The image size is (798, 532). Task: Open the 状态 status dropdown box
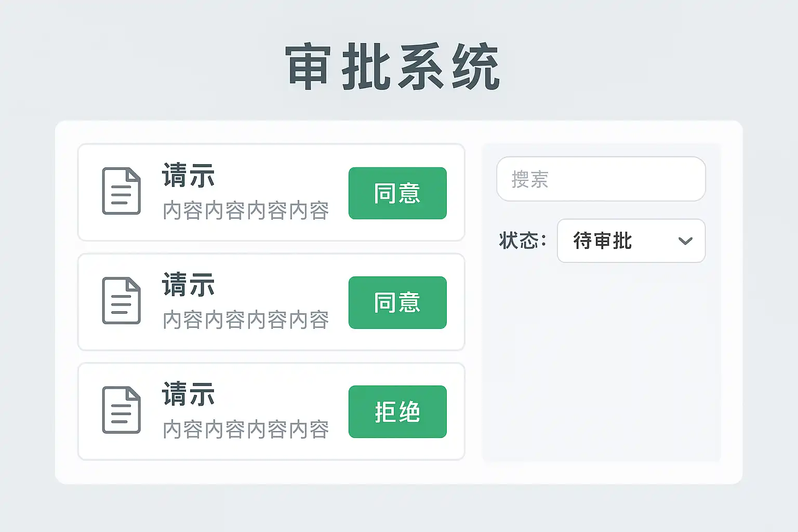(x=631, y=241)
